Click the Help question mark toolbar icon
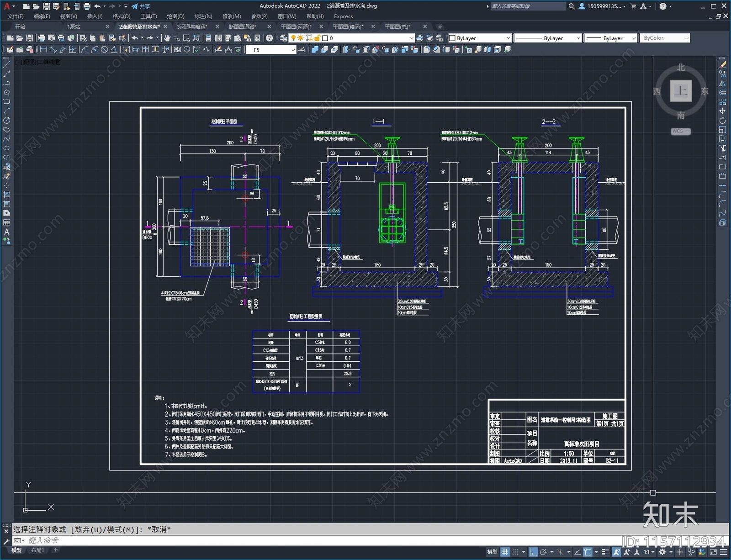731x560 pixels. (x=270, y=38)
